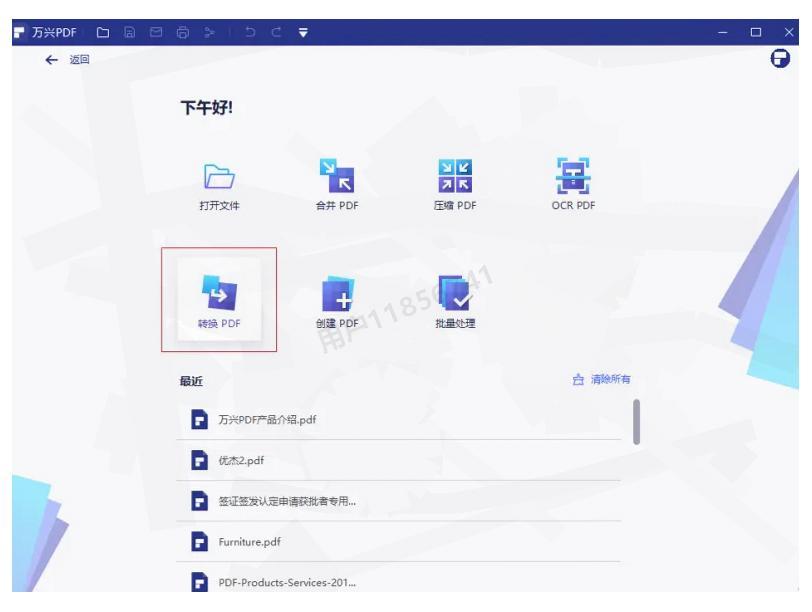Click the file icon beside 万兴PDF产品介绍.pdf

[199, 419]
